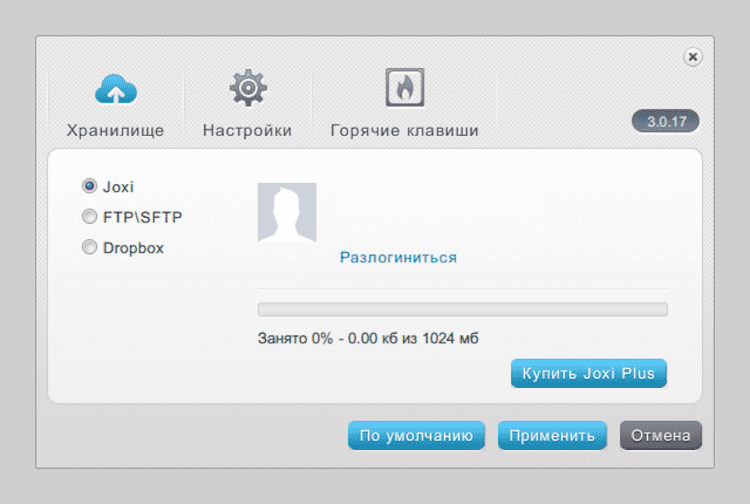
Task: Open the cloud upload storage icon
Action: tap(116, 89)
